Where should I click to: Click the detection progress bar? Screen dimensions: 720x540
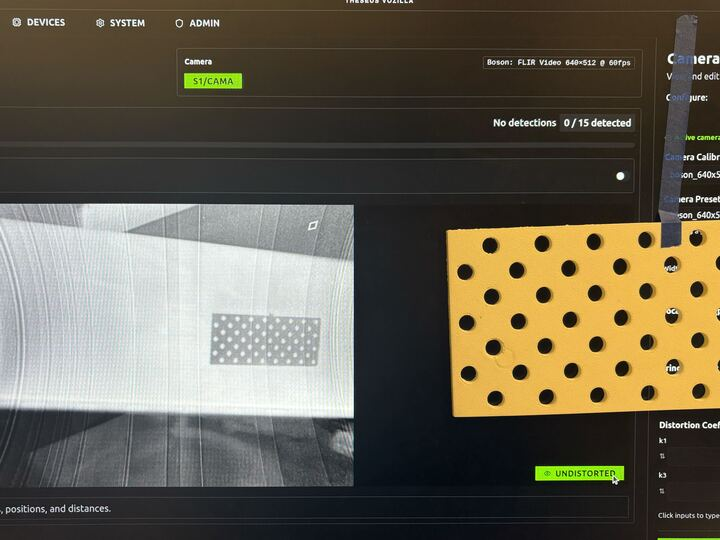pyautogui.click(x=320, y=145)
